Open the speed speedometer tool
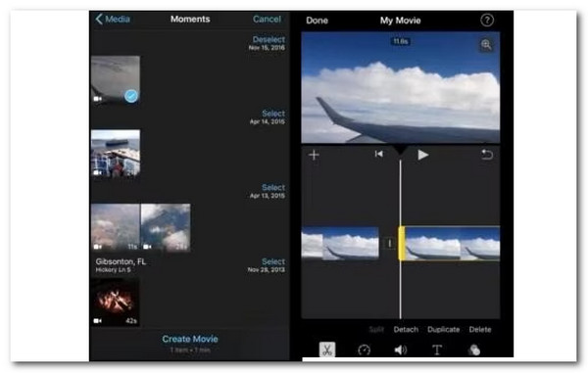Image resolution: width=588 pixels, height=373 pixels. point(365,350)
